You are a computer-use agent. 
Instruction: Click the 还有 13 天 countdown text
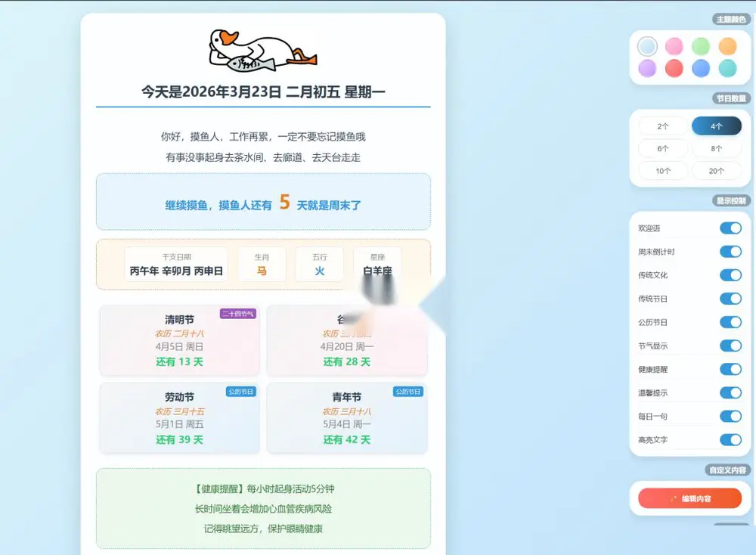(179, 361)
